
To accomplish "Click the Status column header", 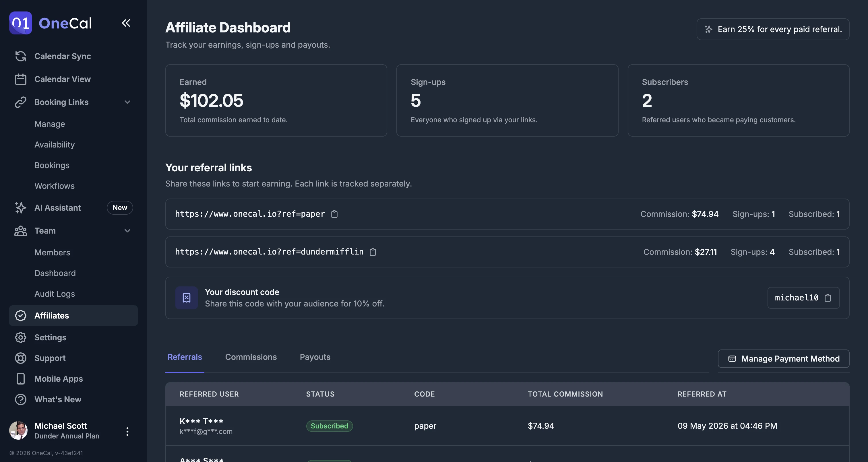I will point(320,394).
